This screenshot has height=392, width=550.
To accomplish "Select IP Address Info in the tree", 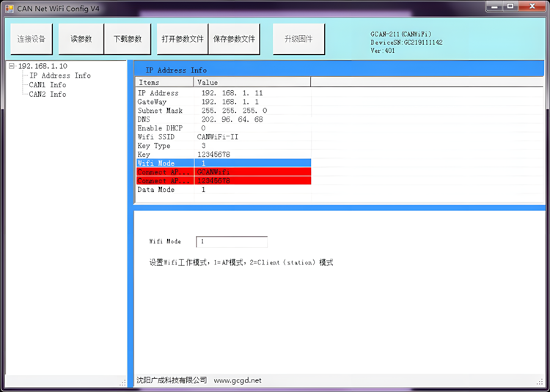I will 60,75.
